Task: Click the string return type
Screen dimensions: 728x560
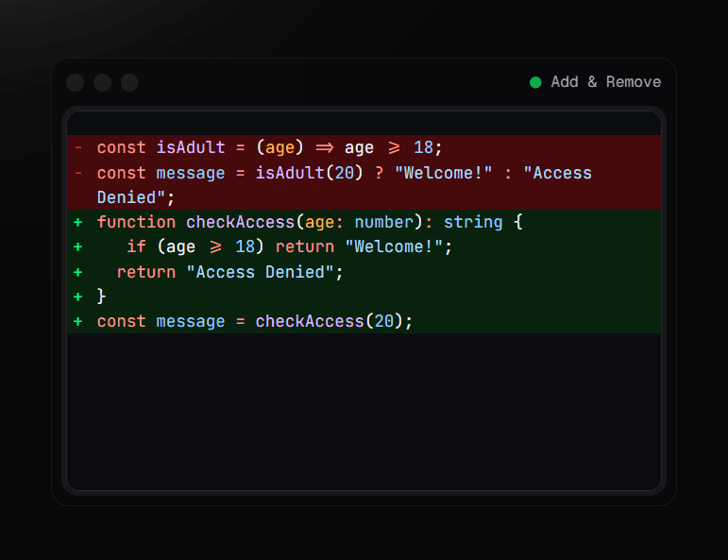Action: coord(473,223)
